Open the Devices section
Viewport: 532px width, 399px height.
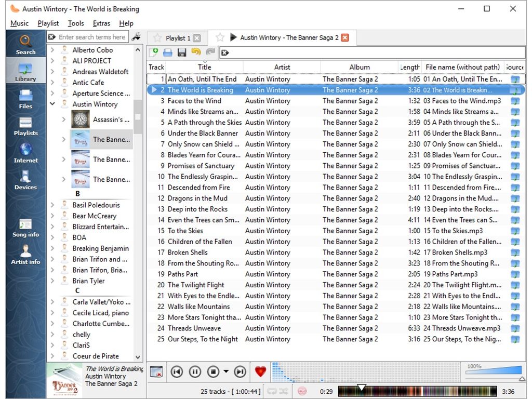click(x=25, y=179)
